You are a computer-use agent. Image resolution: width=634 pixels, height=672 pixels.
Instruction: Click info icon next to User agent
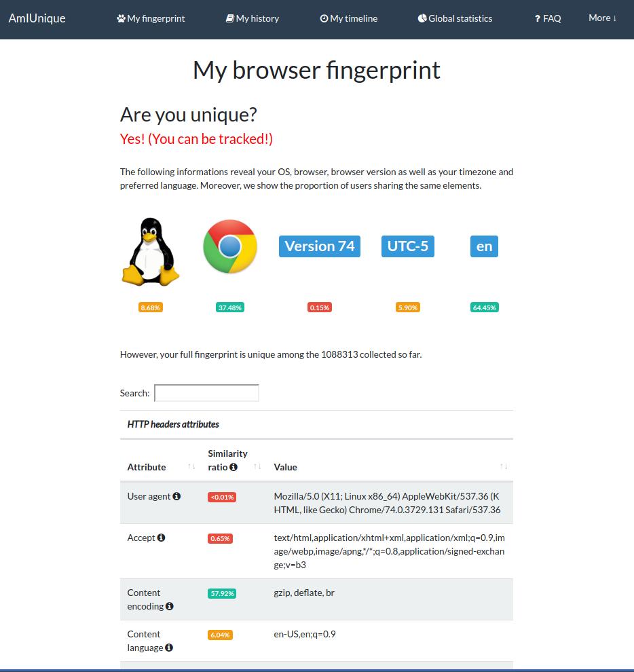point(176,496)
